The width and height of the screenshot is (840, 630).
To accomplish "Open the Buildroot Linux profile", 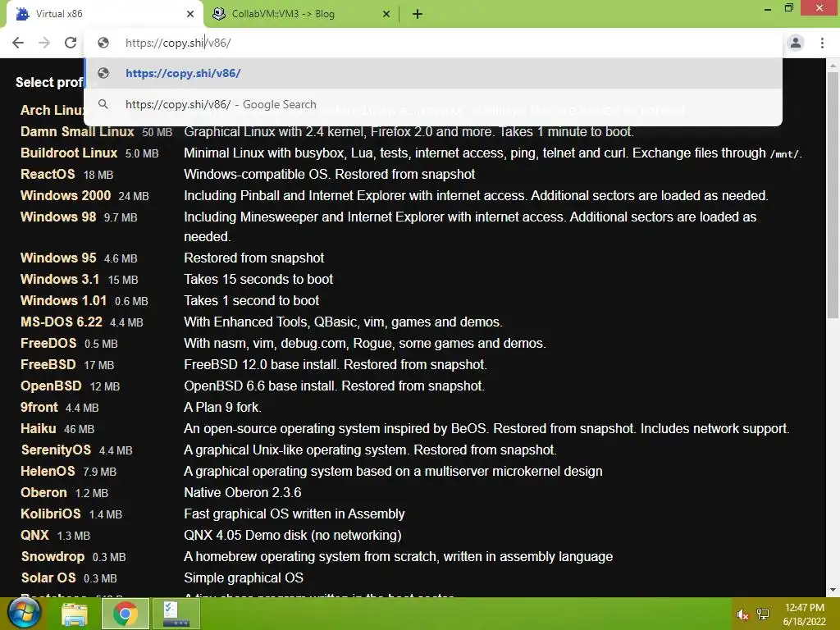I will (69, 153).
